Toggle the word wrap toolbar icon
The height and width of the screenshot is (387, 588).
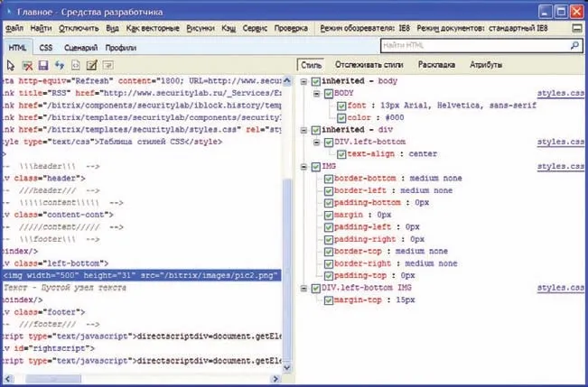click(x=108, y=66)
